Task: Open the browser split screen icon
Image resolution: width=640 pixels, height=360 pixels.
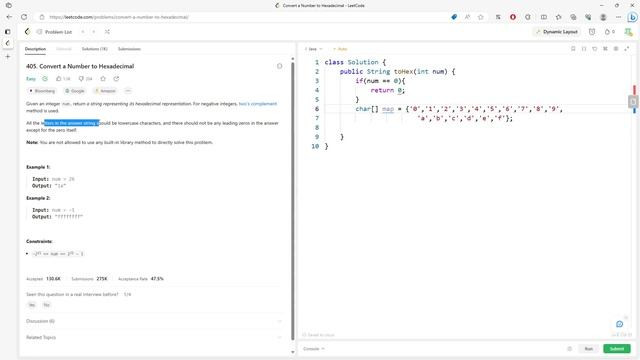Action: click(544, 17)
